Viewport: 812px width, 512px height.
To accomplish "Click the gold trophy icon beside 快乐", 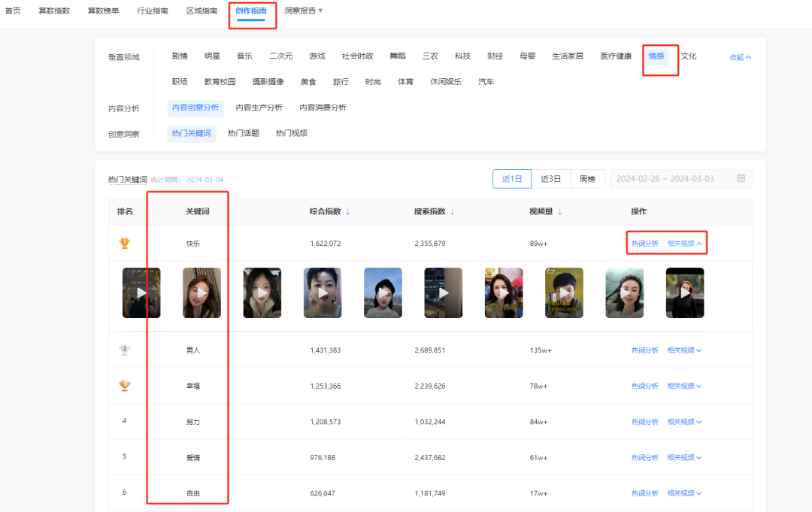I will pos(125,243).
